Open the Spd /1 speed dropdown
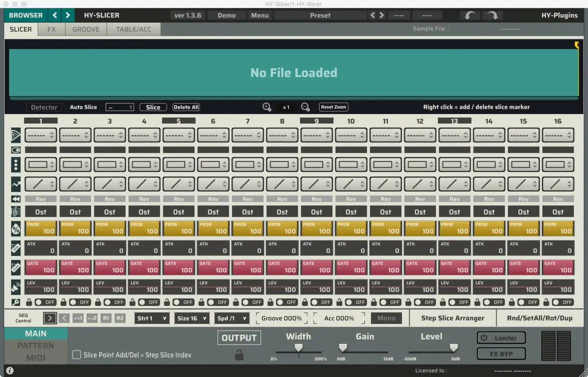 click(231, 318)
